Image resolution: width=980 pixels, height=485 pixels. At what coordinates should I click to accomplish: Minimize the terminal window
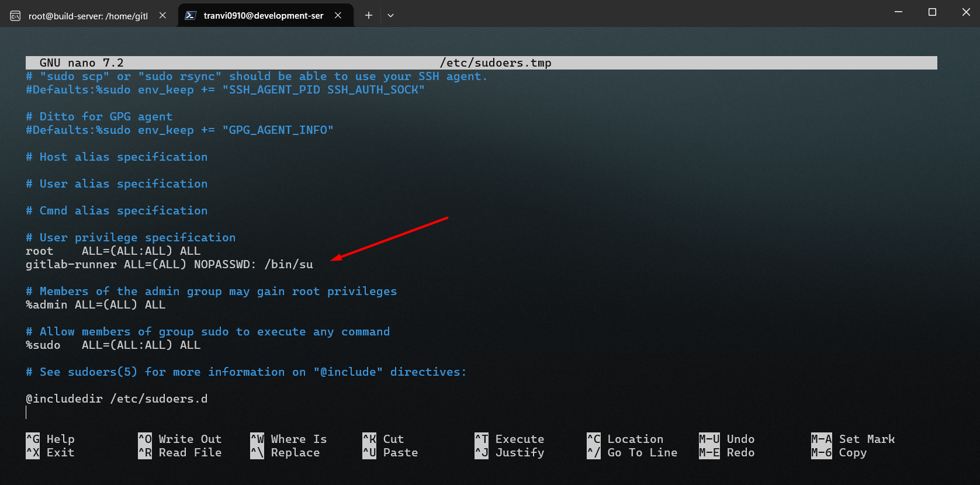898,12
